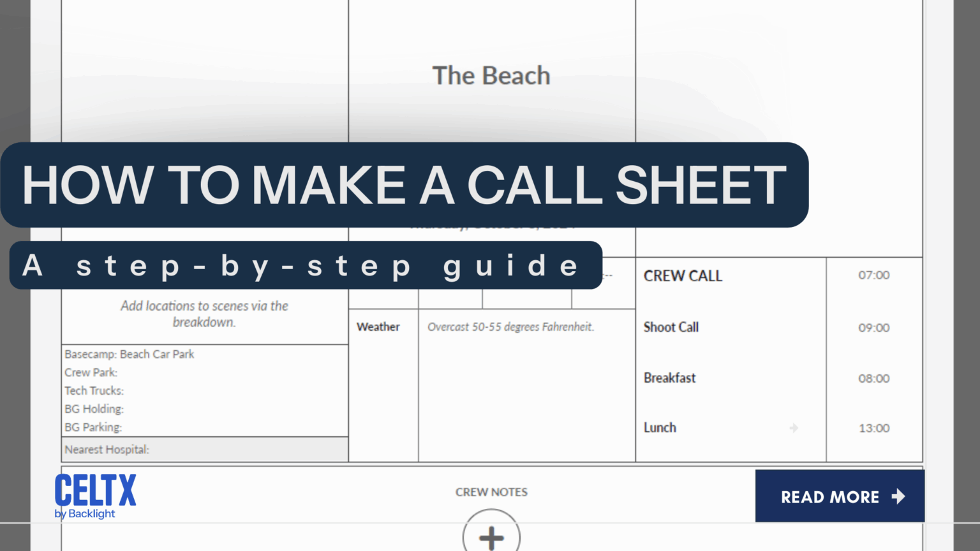Adjust the Breakfast time showing 08:00

coord(873,378)
